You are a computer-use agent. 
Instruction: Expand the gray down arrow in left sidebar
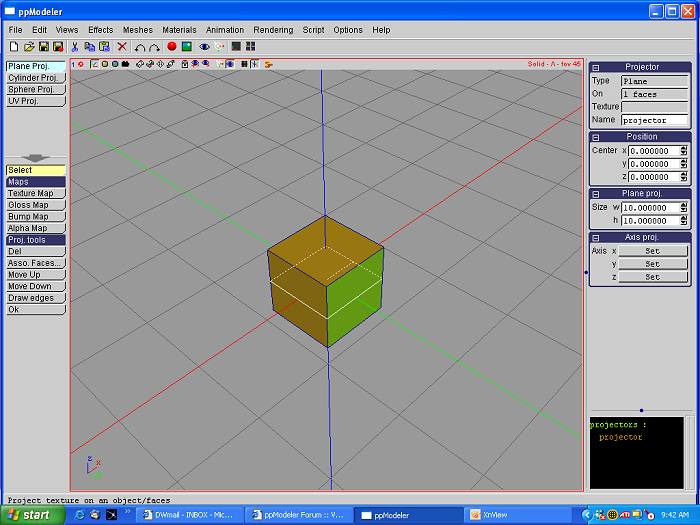click(36, 158)
